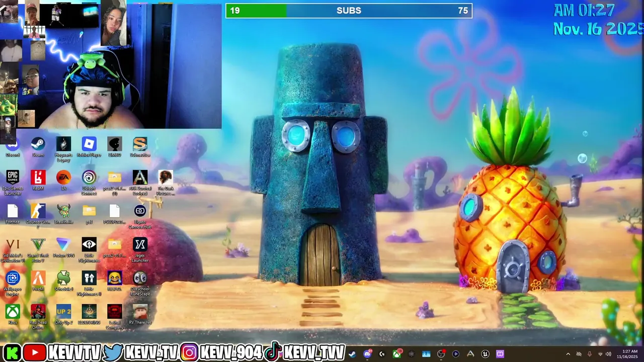Select the Fortnite file icon
The image size is (644, 362).
tap(13, 215)
